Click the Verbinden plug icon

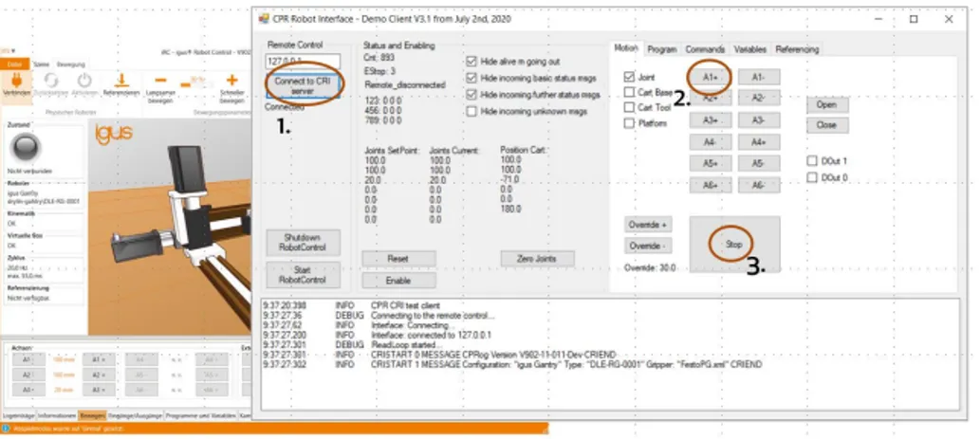click(x=15, y=82)
